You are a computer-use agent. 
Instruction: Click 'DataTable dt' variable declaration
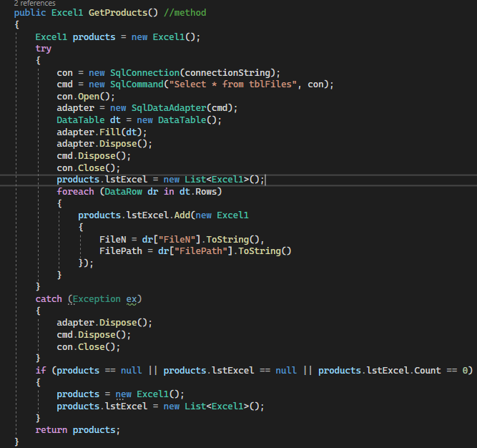89,120
